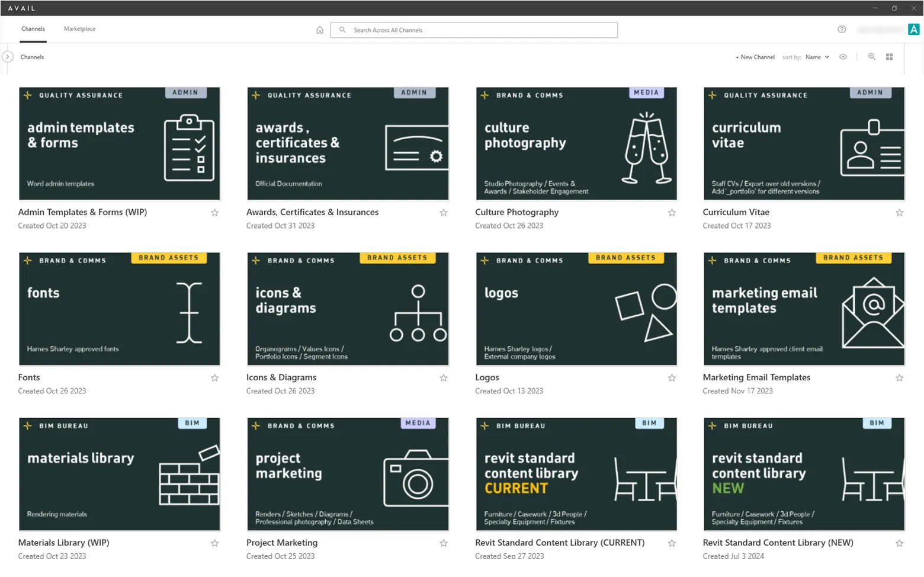Click the Icons & Diagrams title
This screenshot has width=924, height=577.
click(x=281, y=377)
